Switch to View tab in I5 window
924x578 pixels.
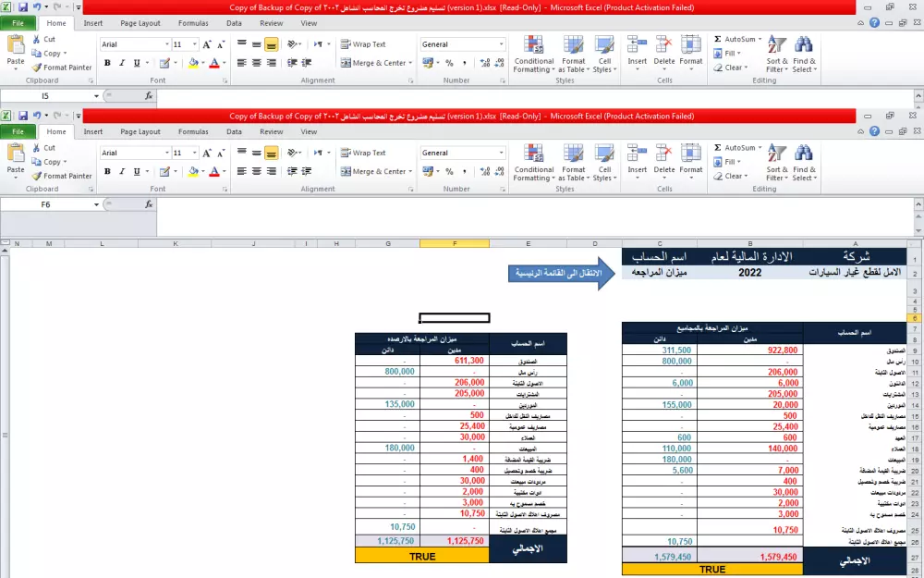coord(309,23)
